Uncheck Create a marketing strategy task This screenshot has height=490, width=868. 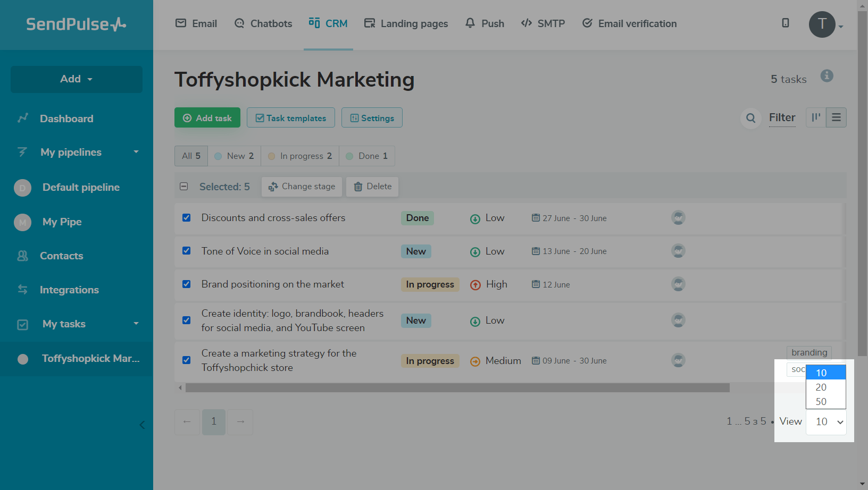[187, 360]
